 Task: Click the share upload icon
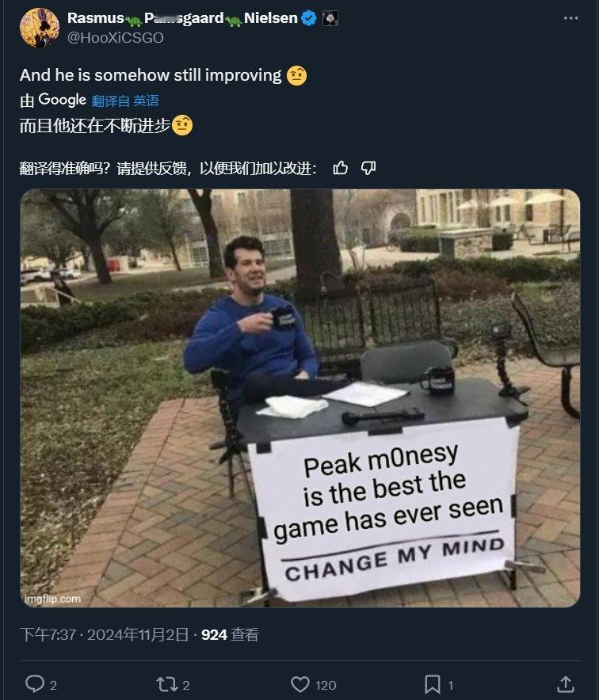[566, 684]
